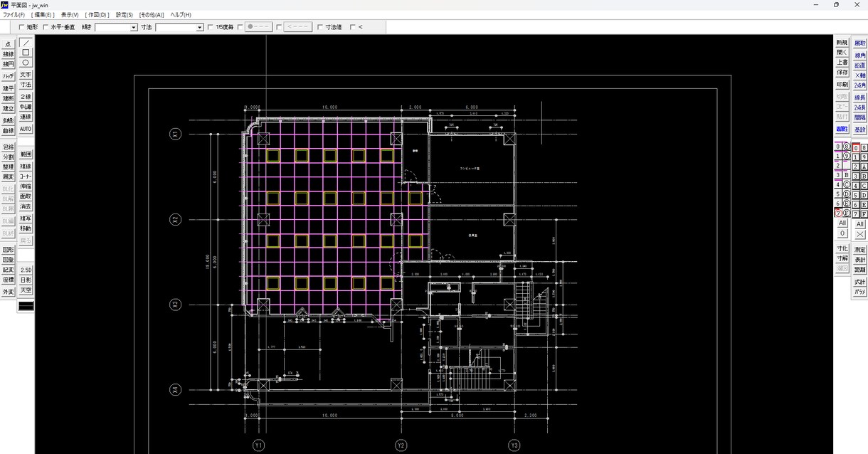Viewport: 868px width, 454px height.
Task: Select the rectangle (□) drawing tool
Action: click(26, 53)
